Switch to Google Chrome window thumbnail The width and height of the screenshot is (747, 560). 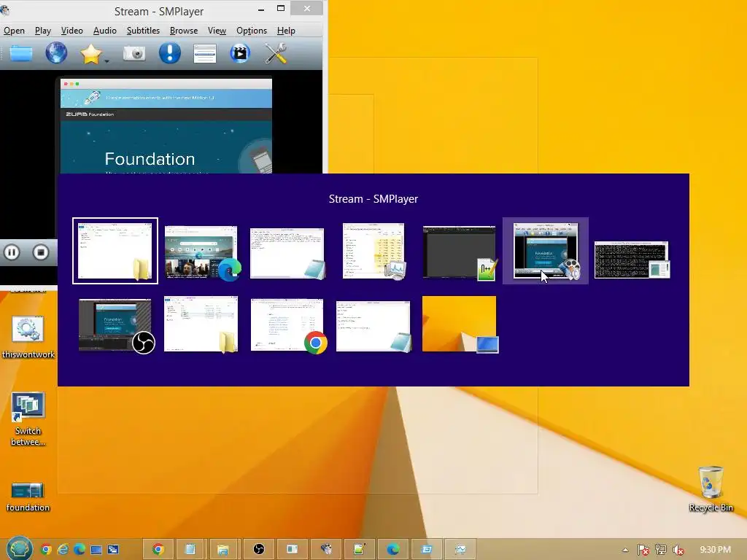click(x=287, y=326)
